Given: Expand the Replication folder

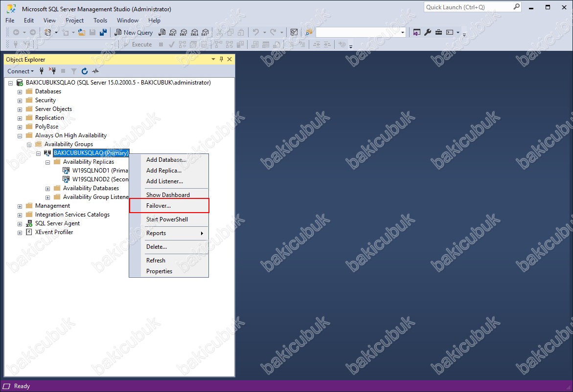Looking at the screenshot, I should pyautogui.click(x=20, y=118).
